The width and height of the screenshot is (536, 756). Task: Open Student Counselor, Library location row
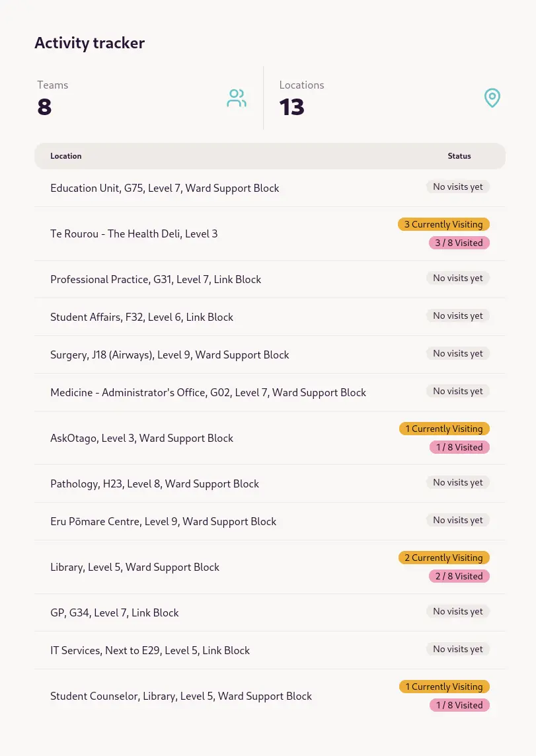pyautogui.click(x=270, y=696)
